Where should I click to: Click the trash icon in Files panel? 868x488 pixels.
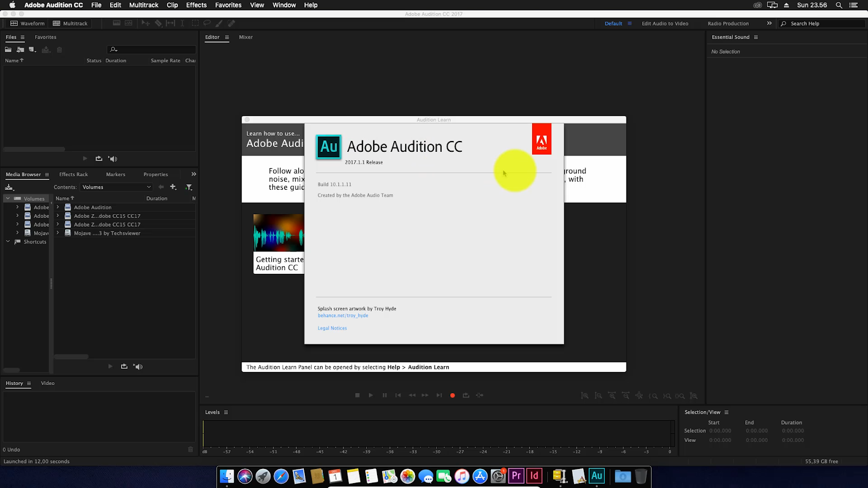tap(60, 49)
